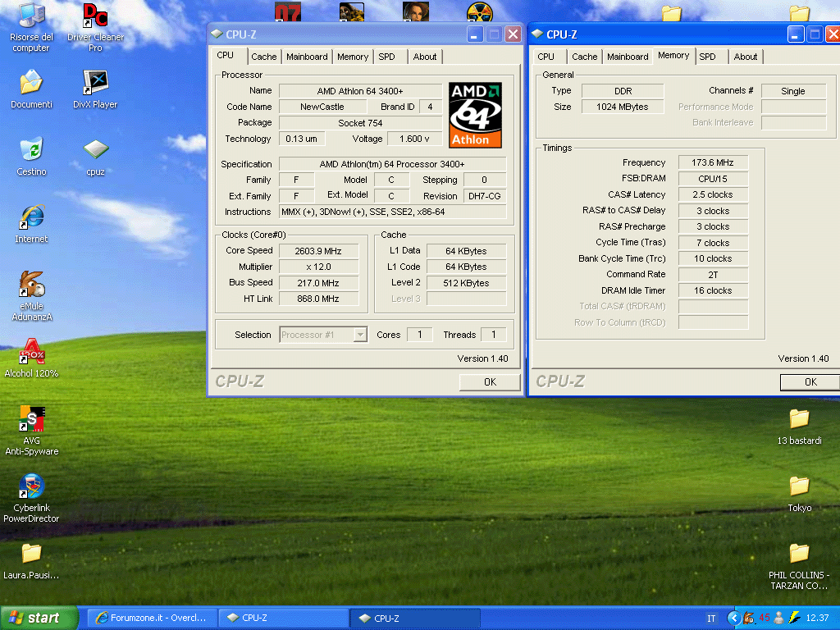Select the PHIL COLLINS - TARZAN CO... folder
This screenshot has height=630, width=840.
coord(799,567)
